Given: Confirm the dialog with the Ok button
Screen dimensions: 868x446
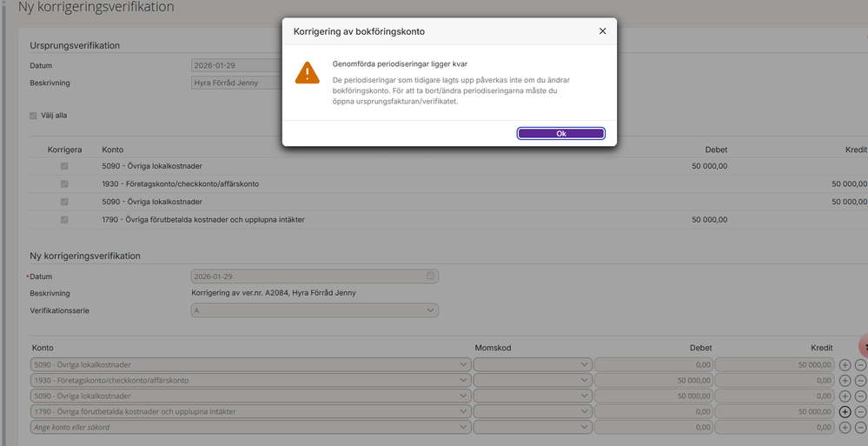Looking at the screenshot, I should pos(560,134).
